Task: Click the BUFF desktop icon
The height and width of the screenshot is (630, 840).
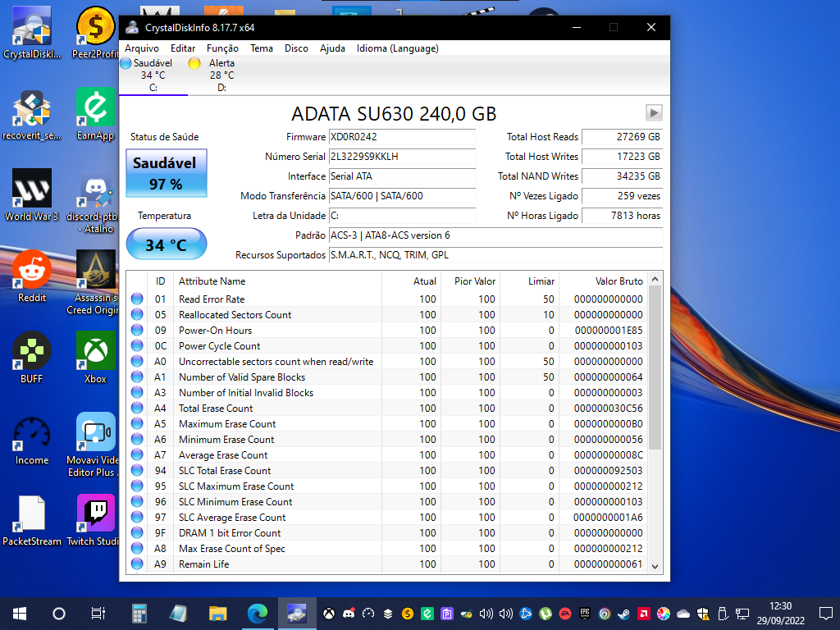Action: [x=32, y=358]
